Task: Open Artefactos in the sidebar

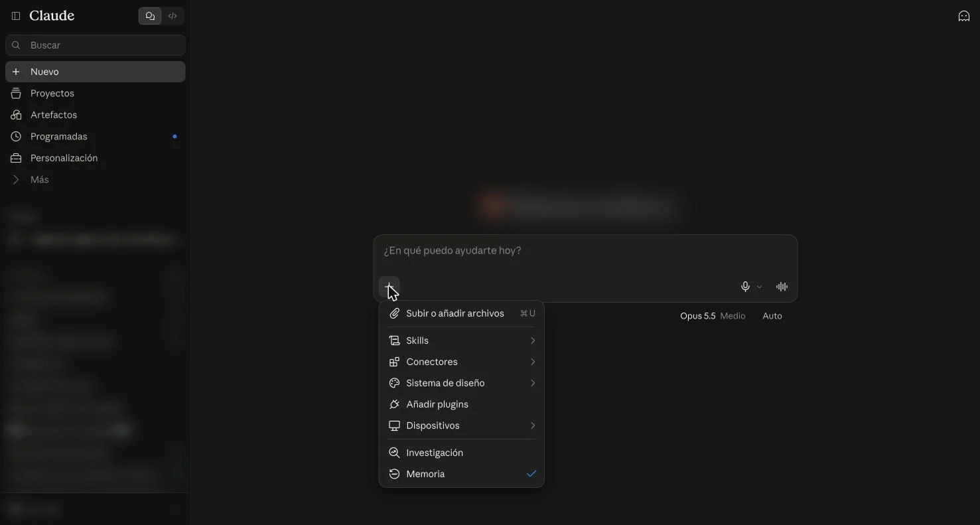Action: (x=96, y=115)
